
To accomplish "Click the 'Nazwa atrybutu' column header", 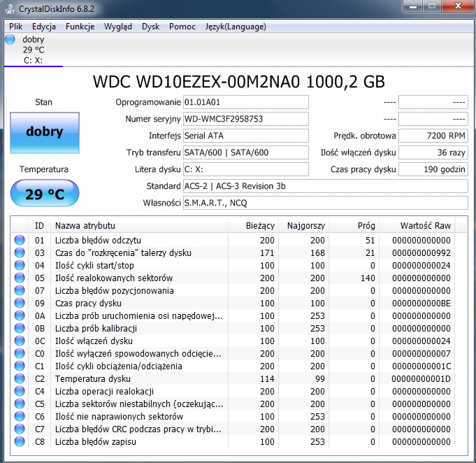I will click(x=139, y=225).
